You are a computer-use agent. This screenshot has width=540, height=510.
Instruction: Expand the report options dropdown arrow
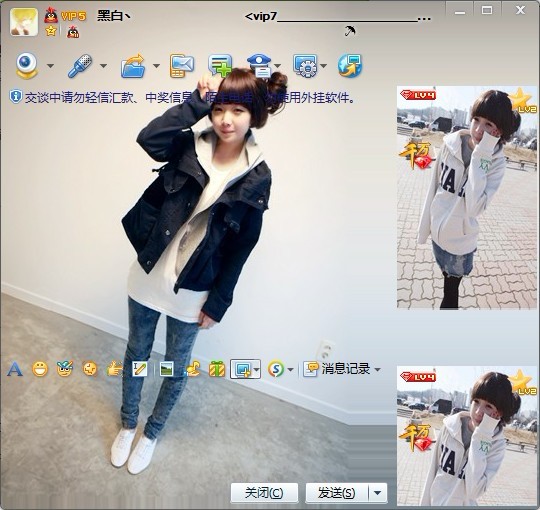(278, 65)
